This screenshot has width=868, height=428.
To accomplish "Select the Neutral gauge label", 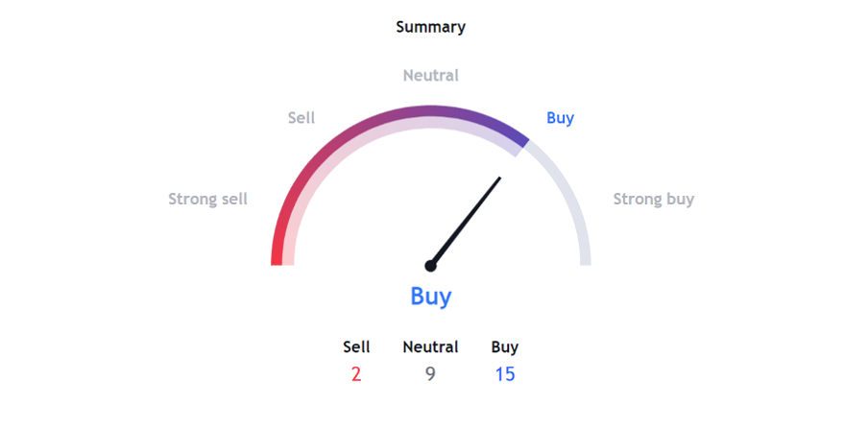I will (x=431, y=75).
